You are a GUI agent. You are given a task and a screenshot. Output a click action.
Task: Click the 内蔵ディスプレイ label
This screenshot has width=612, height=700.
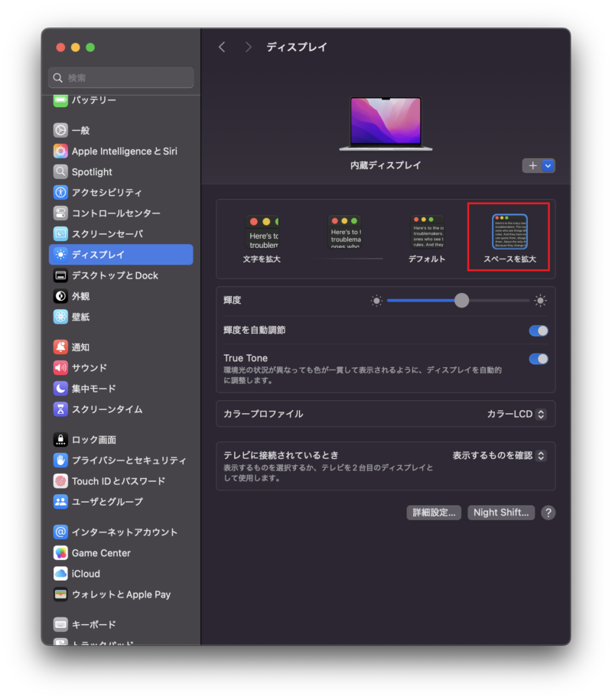(386, 165)
